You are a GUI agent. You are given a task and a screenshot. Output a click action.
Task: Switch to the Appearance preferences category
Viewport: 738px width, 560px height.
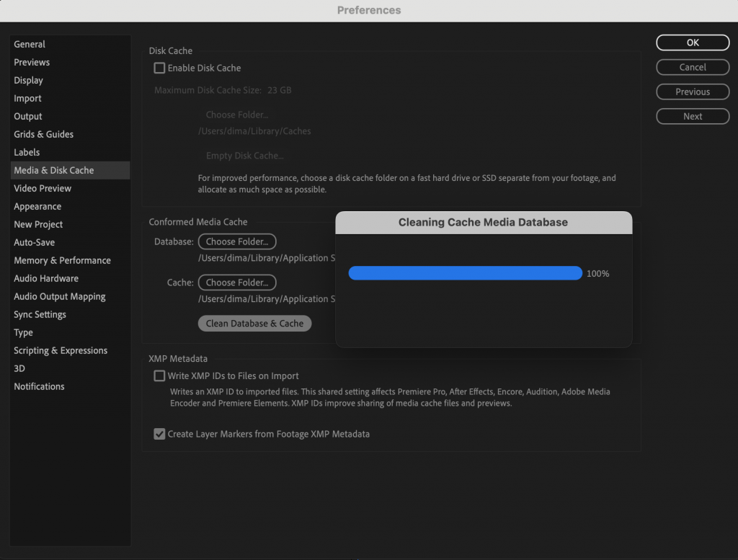click(x=37, y=206)
